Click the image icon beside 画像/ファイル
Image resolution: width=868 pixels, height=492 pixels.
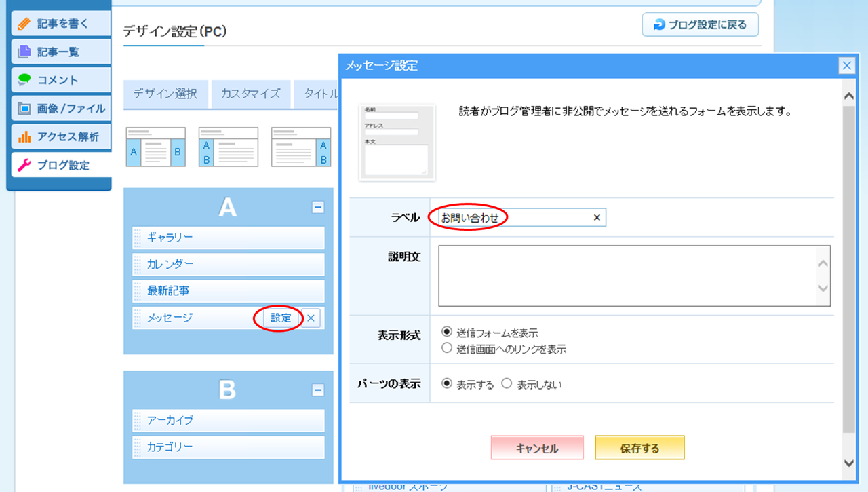pos(24,108)
